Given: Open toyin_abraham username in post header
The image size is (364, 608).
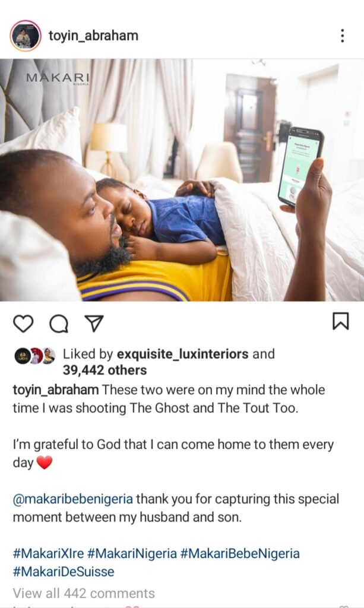Looking at the screenshot, I should coord(93,36).
